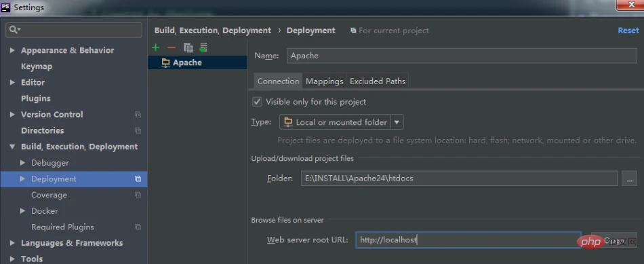Click the PhpStorm icon in title bar
The image size is (644, 264).
tap(5, 7)
